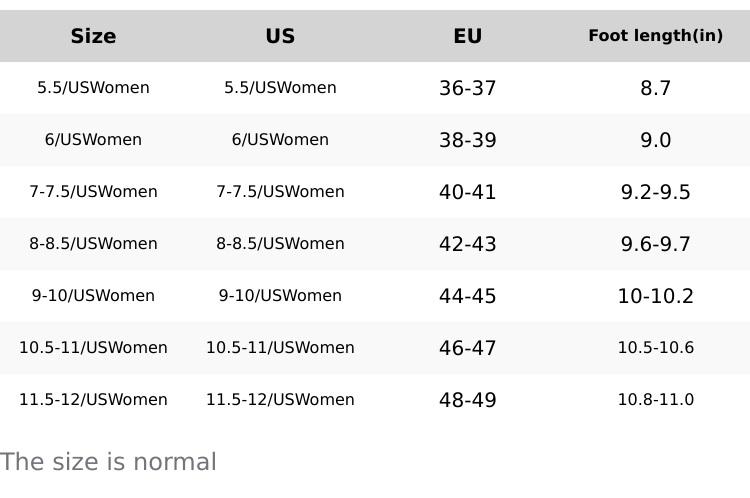Viewport: 750px width, 498px height.
Task: Click the Size column header
Action: point(93,36)
